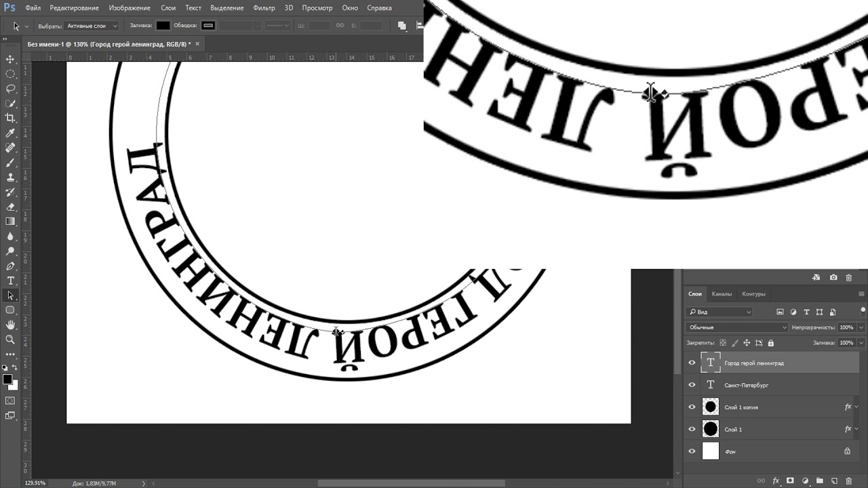Click the Заливка fill color swatch in options bar
868x488 pixels.
click(163, 26)
